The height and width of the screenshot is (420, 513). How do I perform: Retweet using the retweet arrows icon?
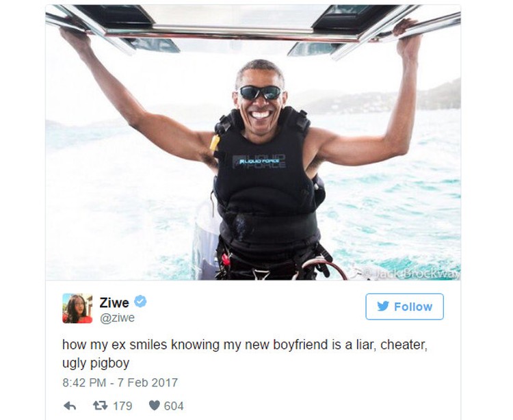100,406
